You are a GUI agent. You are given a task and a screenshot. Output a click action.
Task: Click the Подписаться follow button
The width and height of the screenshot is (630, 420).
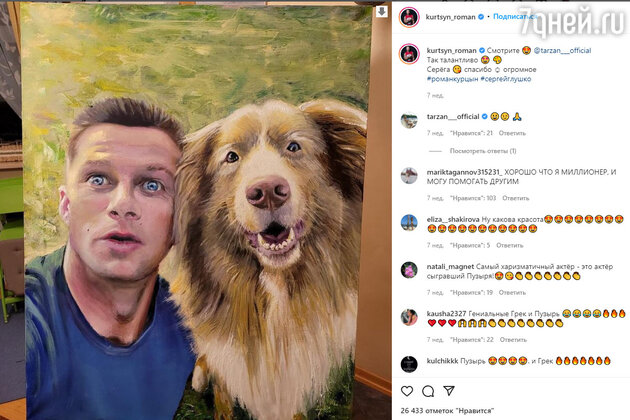coord(511,17)
